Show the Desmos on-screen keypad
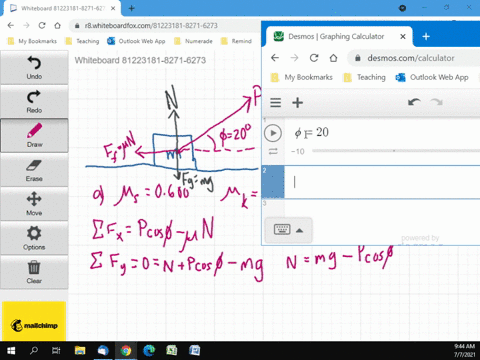The height and width of the screenshot is (360, 480). (288, 230)
